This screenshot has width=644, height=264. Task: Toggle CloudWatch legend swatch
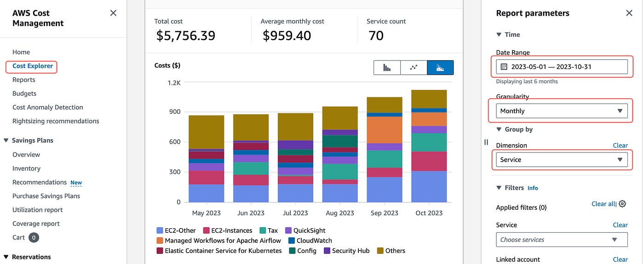292,241
